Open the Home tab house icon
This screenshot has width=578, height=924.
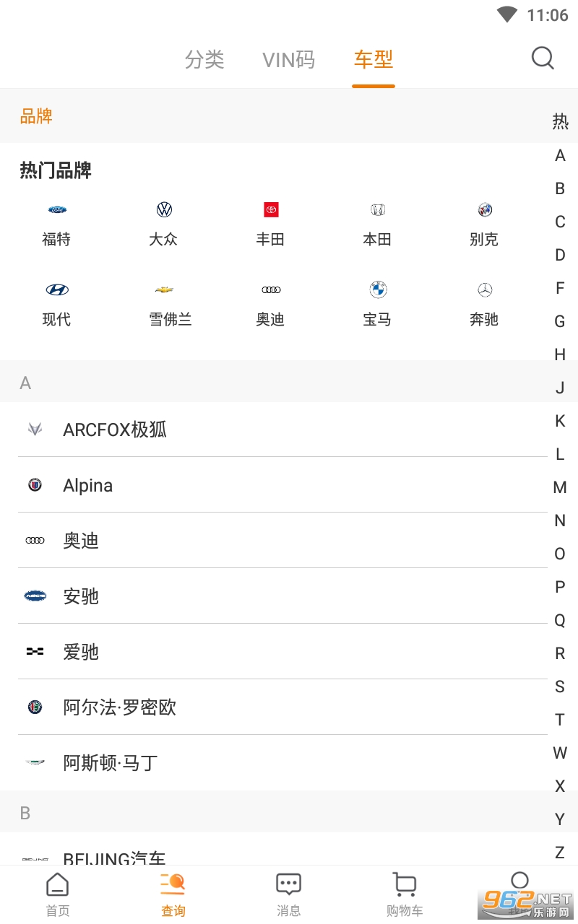58,884
